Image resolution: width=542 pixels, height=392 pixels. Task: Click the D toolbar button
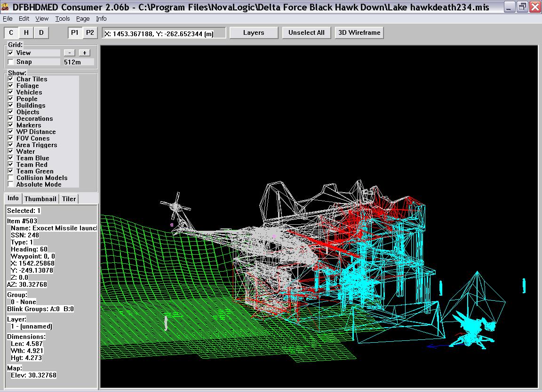point(41,33)
